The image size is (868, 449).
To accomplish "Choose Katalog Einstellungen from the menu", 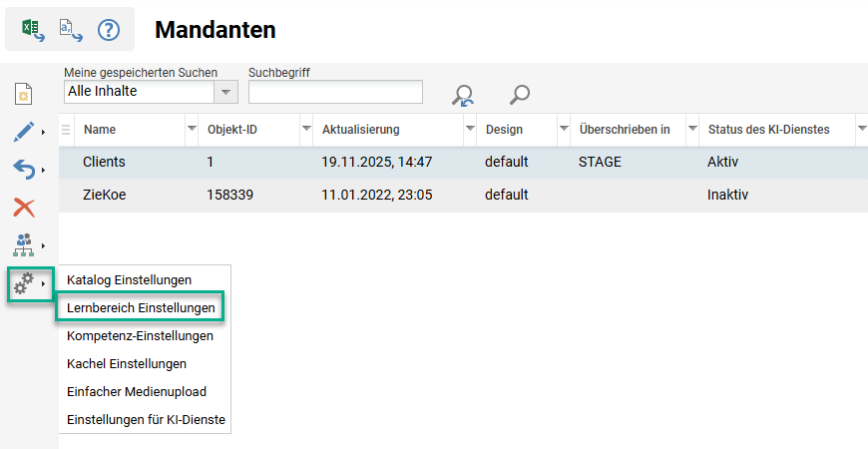I will pyautogui.click(x=129, y=280).
